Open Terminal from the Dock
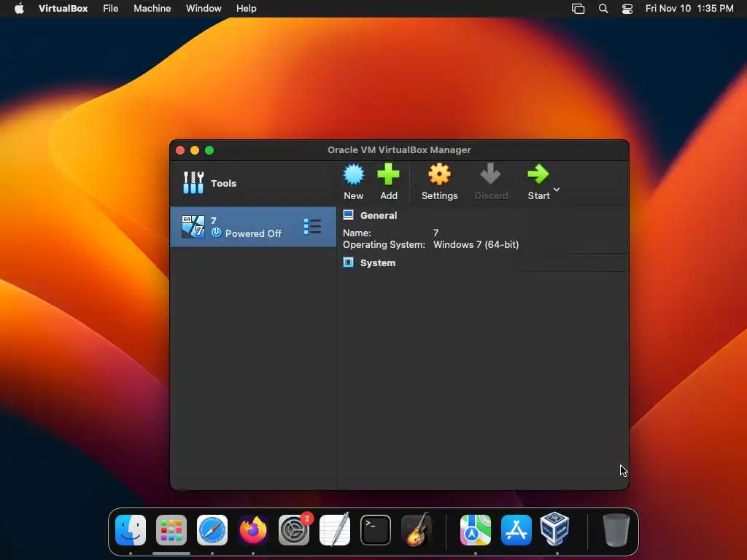The image size is (747, 560). tap(376, 529)
